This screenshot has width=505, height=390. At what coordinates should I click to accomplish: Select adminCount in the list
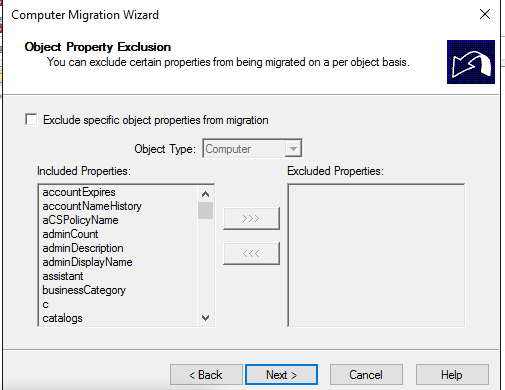click(x=70, y=234)
